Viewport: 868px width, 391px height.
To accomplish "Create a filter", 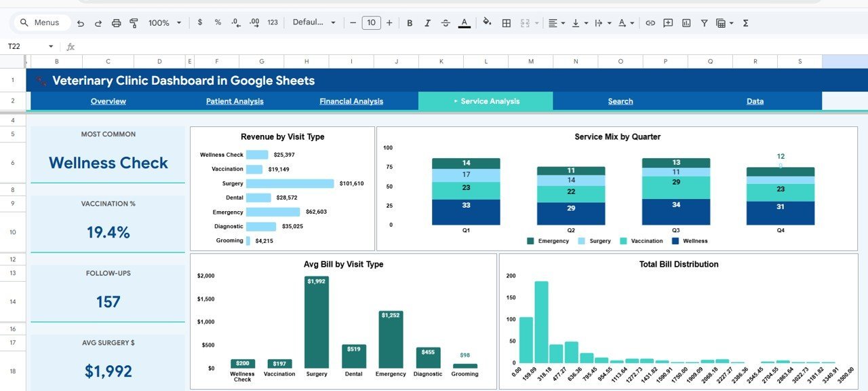I will click(704, 22).
